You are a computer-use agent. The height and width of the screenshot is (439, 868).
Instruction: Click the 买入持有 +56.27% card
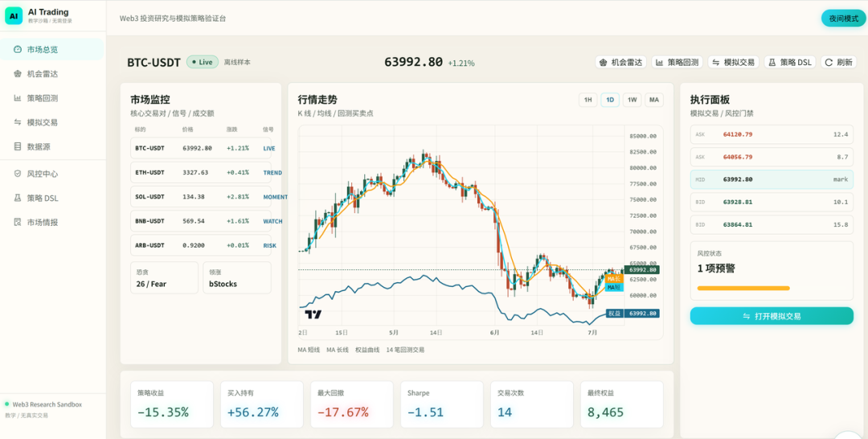pyautogui.click(x=262, y=404)
